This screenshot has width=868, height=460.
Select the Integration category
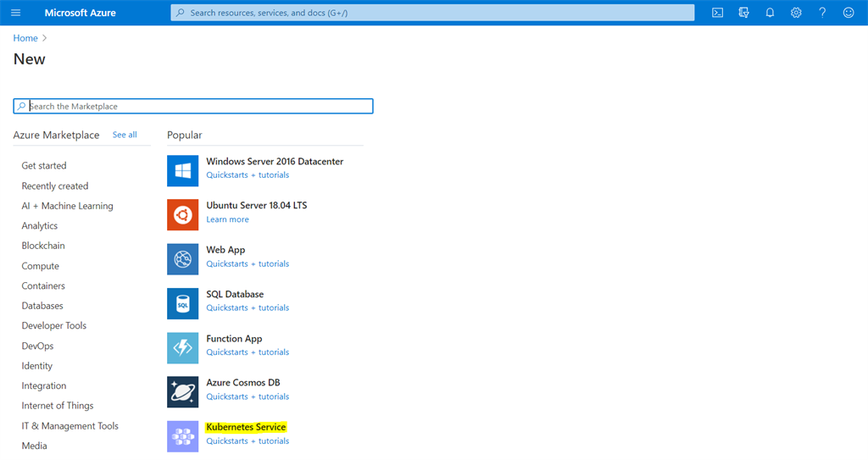(44, 385)
